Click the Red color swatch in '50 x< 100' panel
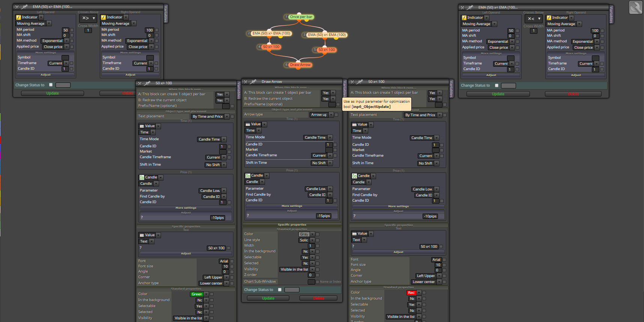 (411, 293)
